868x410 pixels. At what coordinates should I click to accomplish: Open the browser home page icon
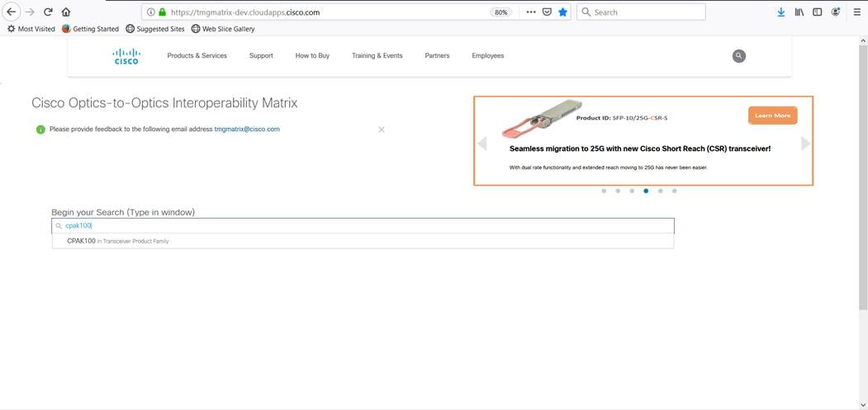tap(66, 12)
